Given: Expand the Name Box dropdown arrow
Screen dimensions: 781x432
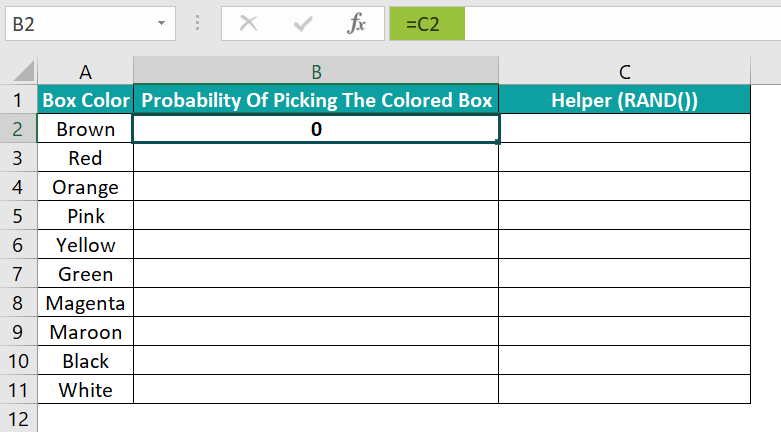Looking at the screenshot, I should pos(161,23).
